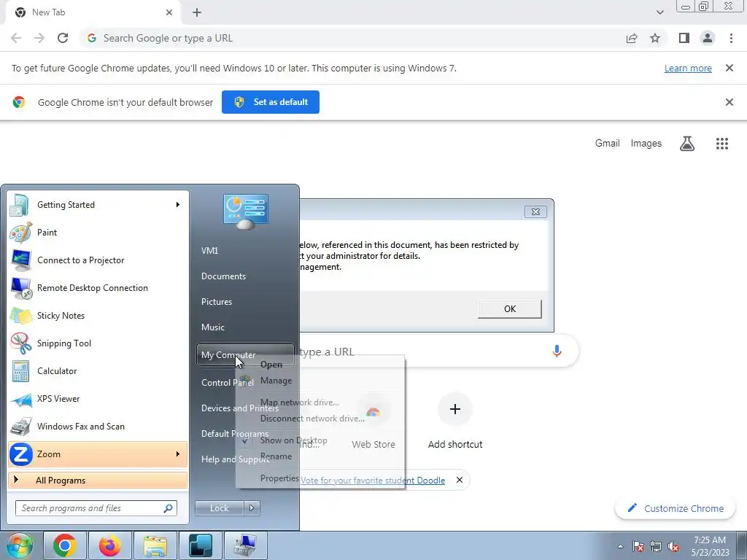Open the Chrome profile avatar
Screen dimensions: 747x560
coord(708,38)
